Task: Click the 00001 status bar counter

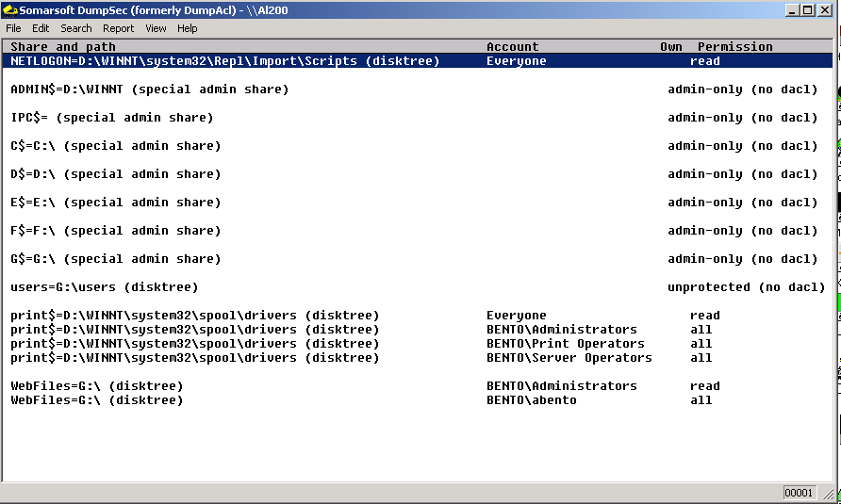Action: click(x=799, y=493)
